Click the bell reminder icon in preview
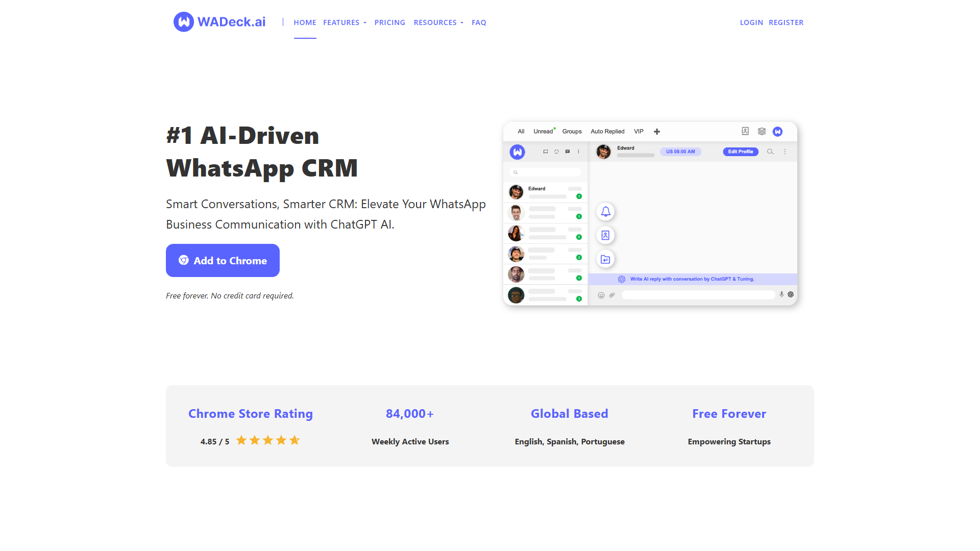This screenshot has height=551, width=980. click(x=605, y=211)
